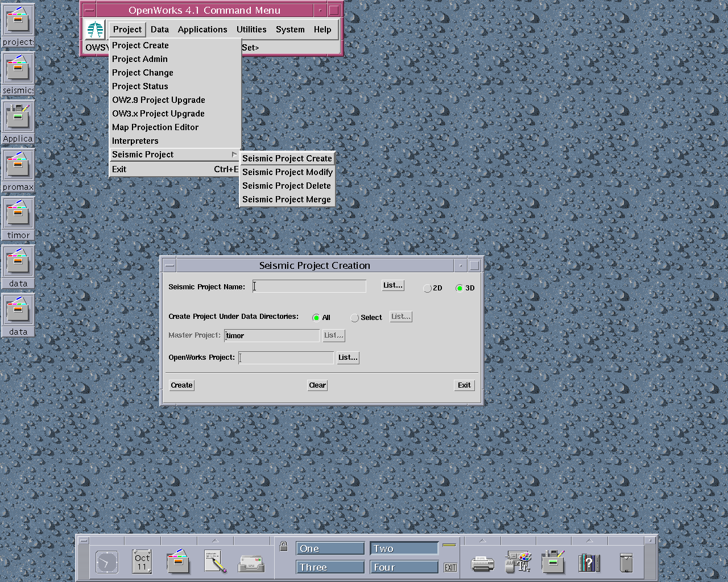Viewport: 728px width, 582px height.
Task: Open the Printer icon in front panel
Action: 482,563
